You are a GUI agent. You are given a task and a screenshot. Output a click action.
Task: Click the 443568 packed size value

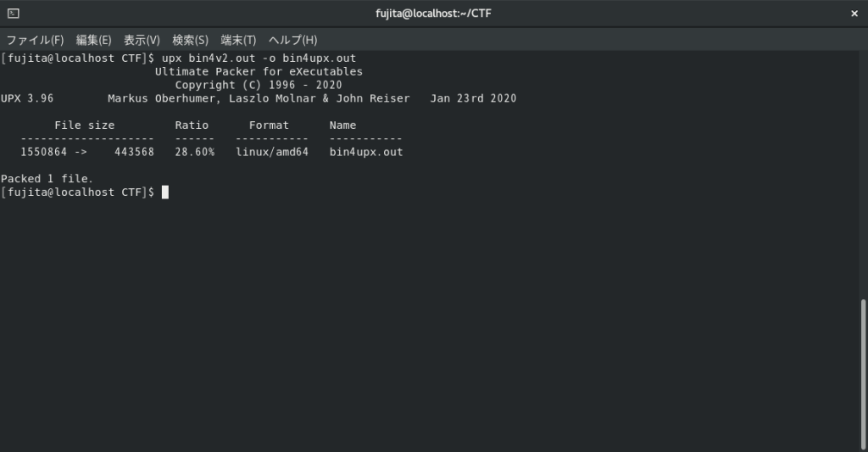pyautogui.click(x=135, y=153)
